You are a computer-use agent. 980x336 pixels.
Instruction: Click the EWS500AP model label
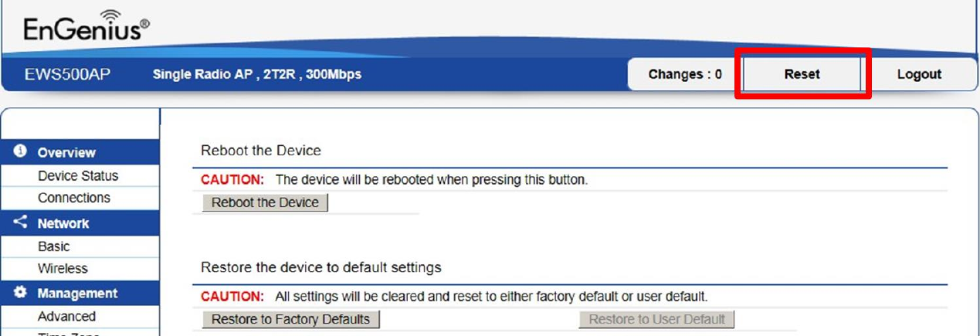(68, 74)
